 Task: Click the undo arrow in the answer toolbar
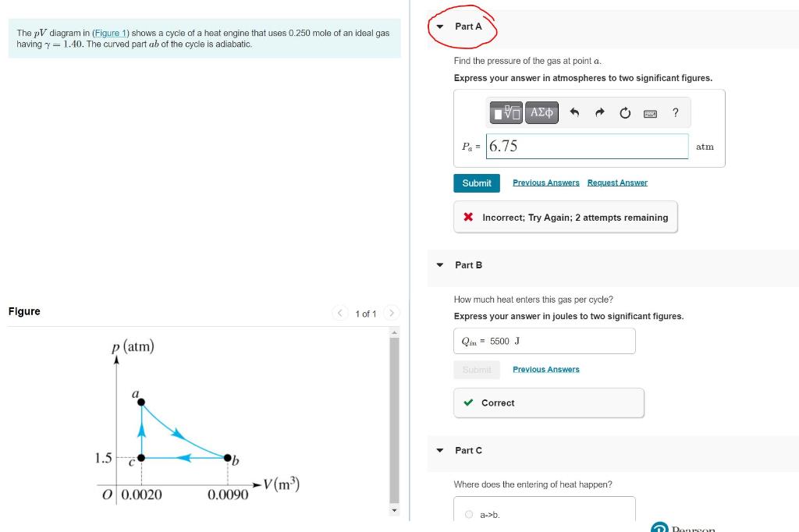(x=577, y=112)
